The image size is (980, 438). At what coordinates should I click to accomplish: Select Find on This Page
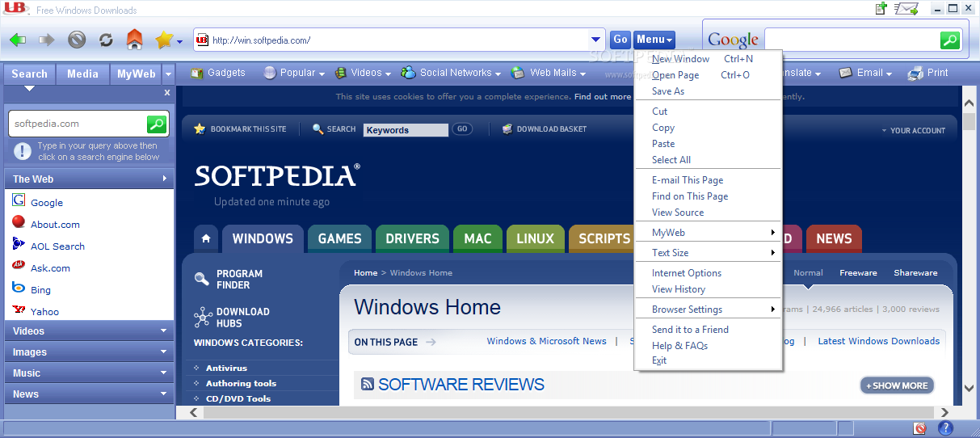click(x=708, y=196)
